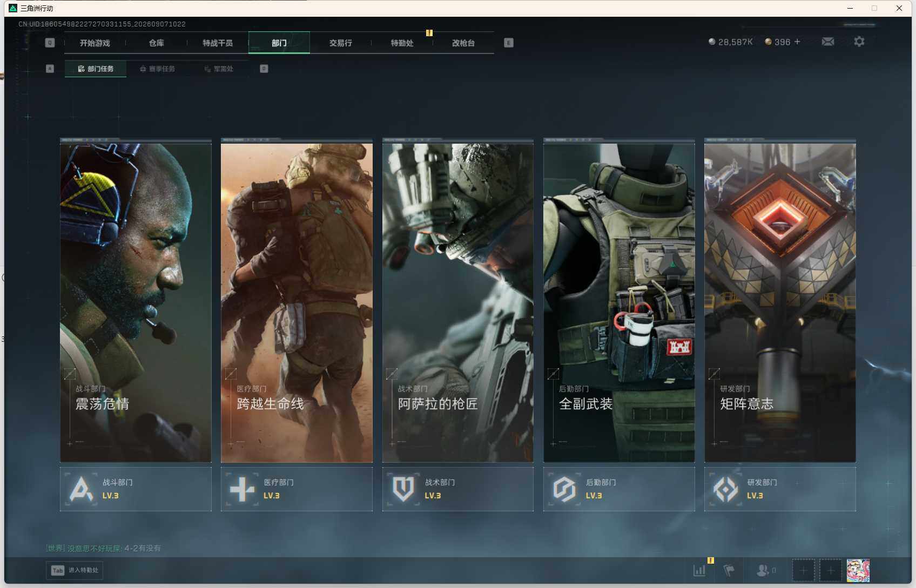Image resolution: width=916 pixels, height=588 pixels.
Task: Open the friends icon in the bottom bar
Action: tap(763, 570)
